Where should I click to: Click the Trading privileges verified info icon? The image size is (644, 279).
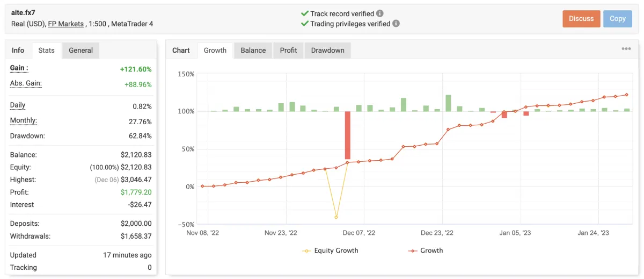click(396, 24)
